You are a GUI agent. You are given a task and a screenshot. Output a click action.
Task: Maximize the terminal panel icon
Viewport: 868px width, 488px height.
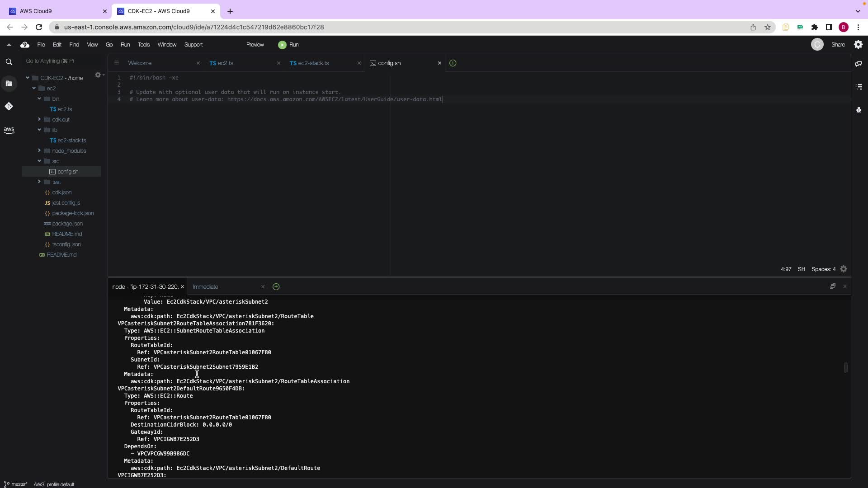pos(832,286)
